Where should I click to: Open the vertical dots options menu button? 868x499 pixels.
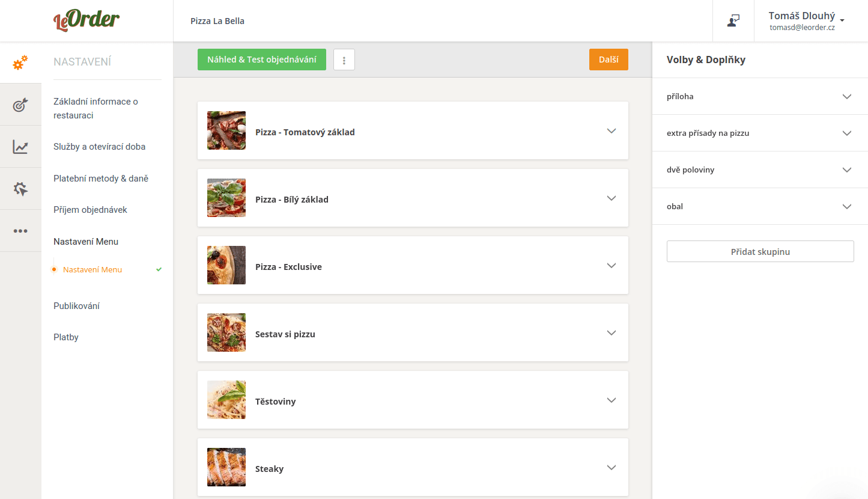[x=344, y=60]
